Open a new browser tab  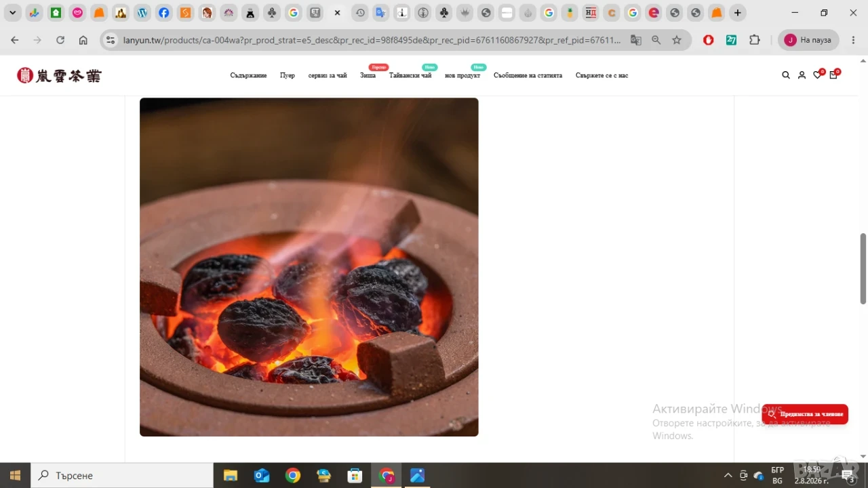click(738, 13)
